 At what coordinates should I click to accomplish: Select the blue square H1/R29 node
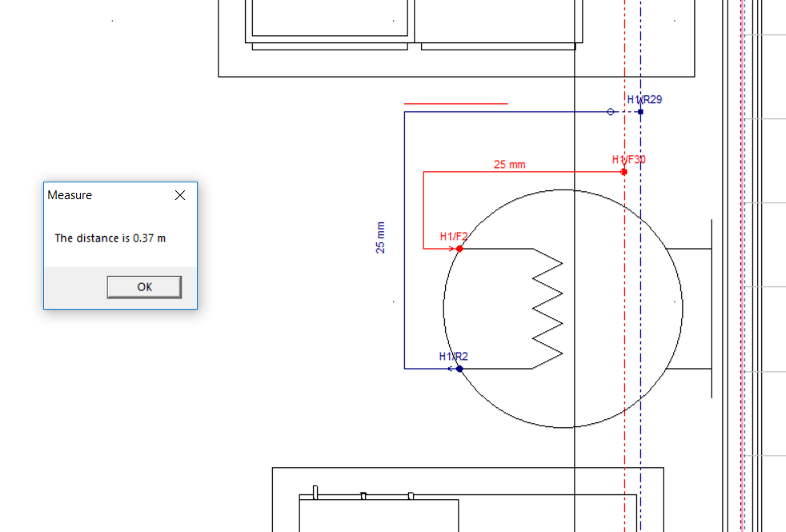[x=640, y=112]
